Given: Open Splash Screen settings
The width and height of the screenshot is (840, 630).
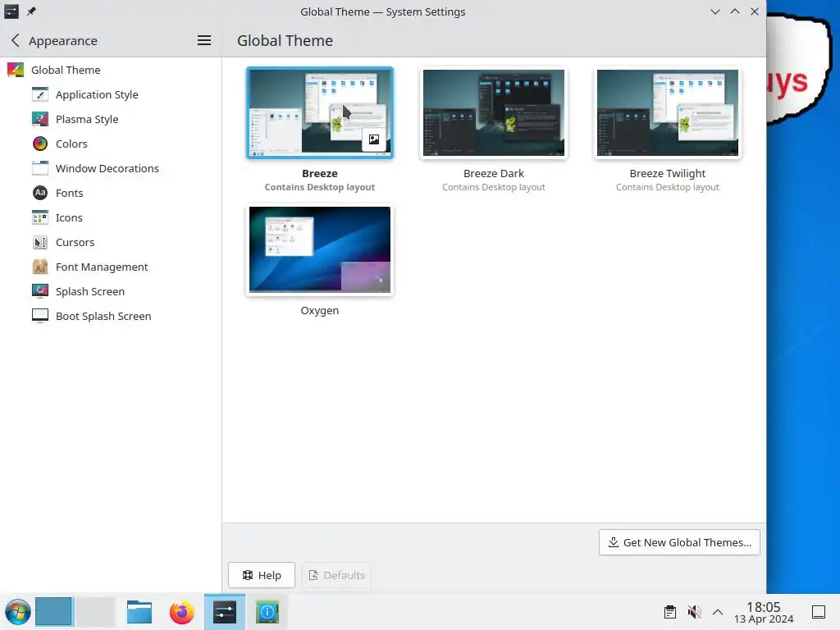Looking at the screenshot, I should [x=90, y=291].
